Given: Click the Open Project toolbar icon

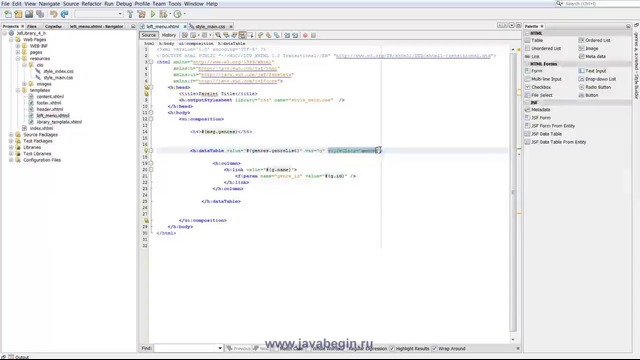Looking at the screenshot, I should [x=29, y=14].
